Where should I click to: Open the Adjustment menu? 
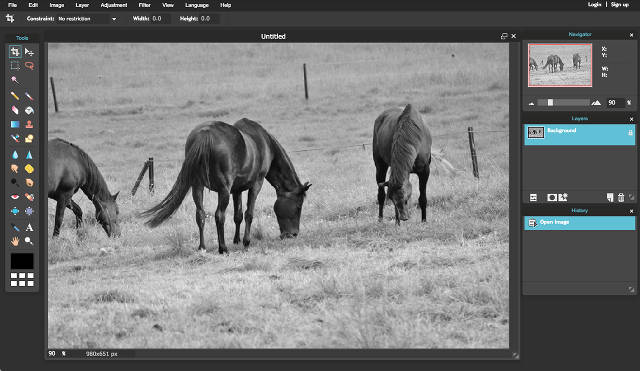click(114, 5)
